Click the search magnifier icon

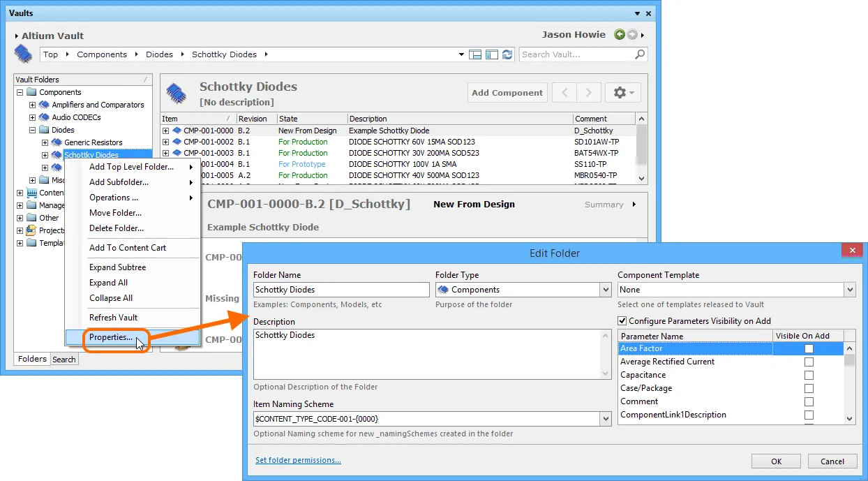tap(640, 54)
